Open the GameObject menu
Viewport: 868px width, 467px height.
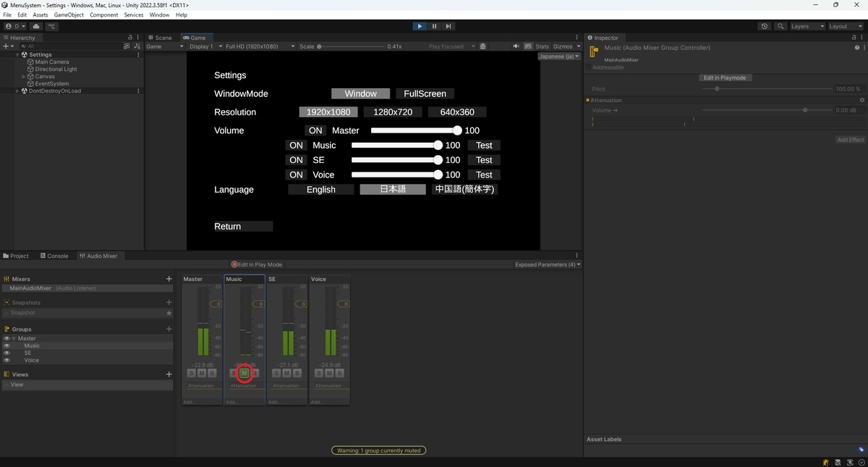pyautogui.click(x=69, y=14)
